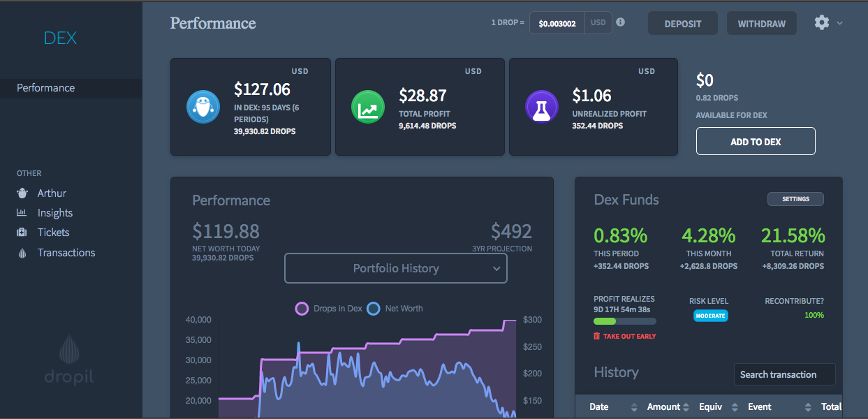868x419 pixels.
Task: Click the Transactions droplet icon
Action: (22, 253)
